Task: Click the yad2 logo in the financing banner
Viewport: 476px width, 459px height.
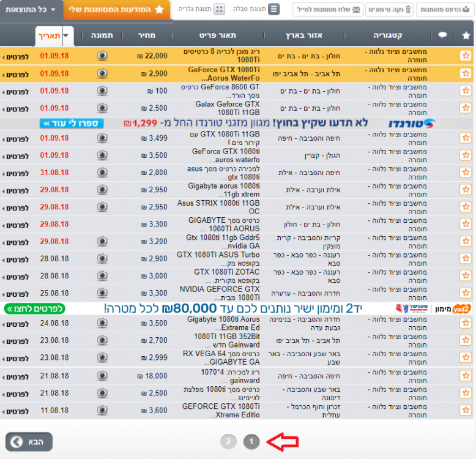Action: point(461,309)
